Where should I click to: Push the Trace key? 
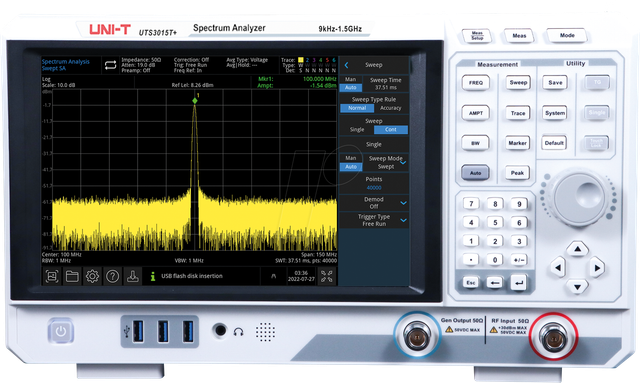pyautogui.click(x=518, y=113)
